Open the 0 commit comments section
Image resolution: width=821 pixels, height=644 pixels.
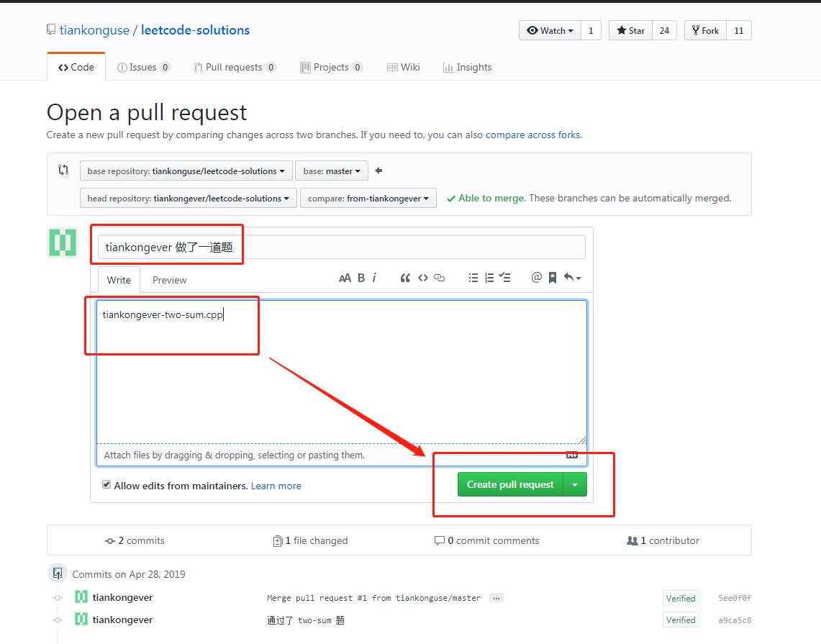(487, 540)
